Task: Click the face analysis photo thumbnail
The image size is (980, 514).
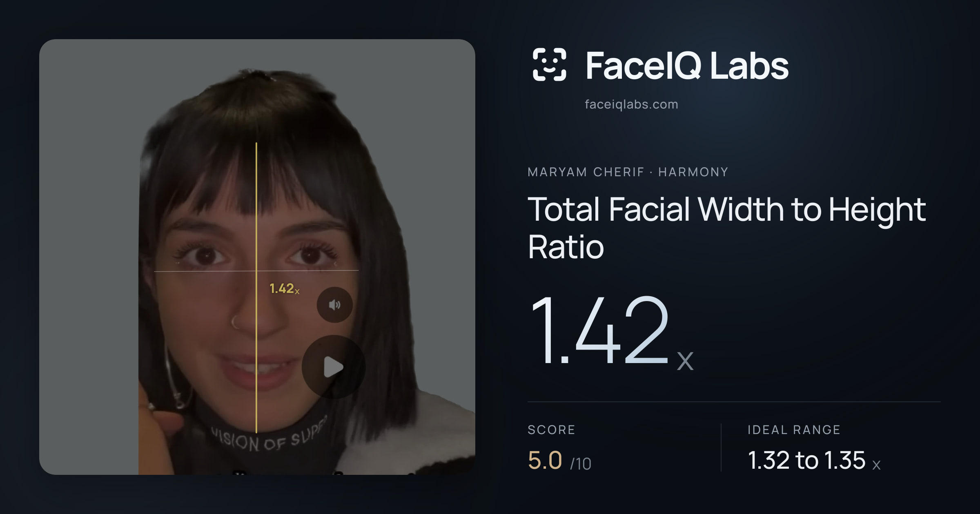Action: pos(257,257)
